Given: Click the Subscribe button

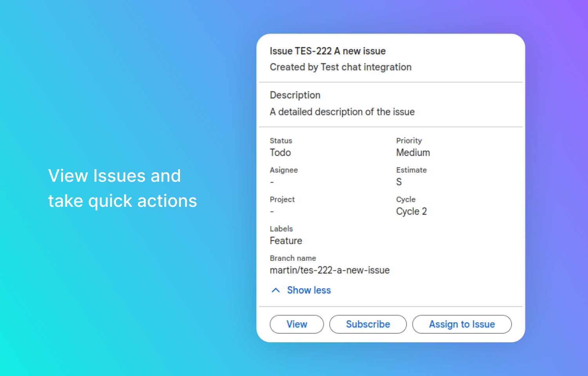Looking at the screenshot, I should pos(368,324).
